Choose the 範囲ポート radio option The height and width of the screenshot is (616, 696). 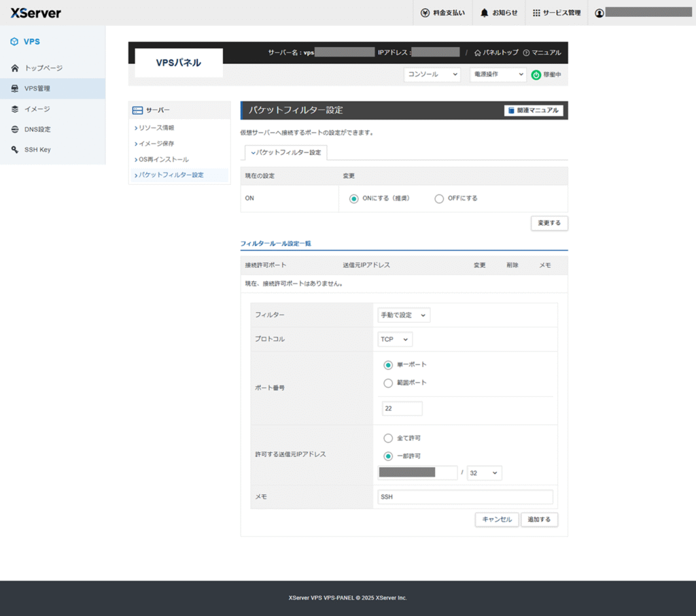388,383
